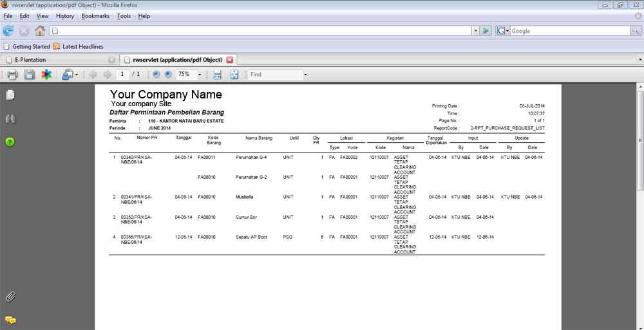Open the comments panel icon
This screenshot has height=330, width=644.
pyautogui.click(x=10, y=320)
